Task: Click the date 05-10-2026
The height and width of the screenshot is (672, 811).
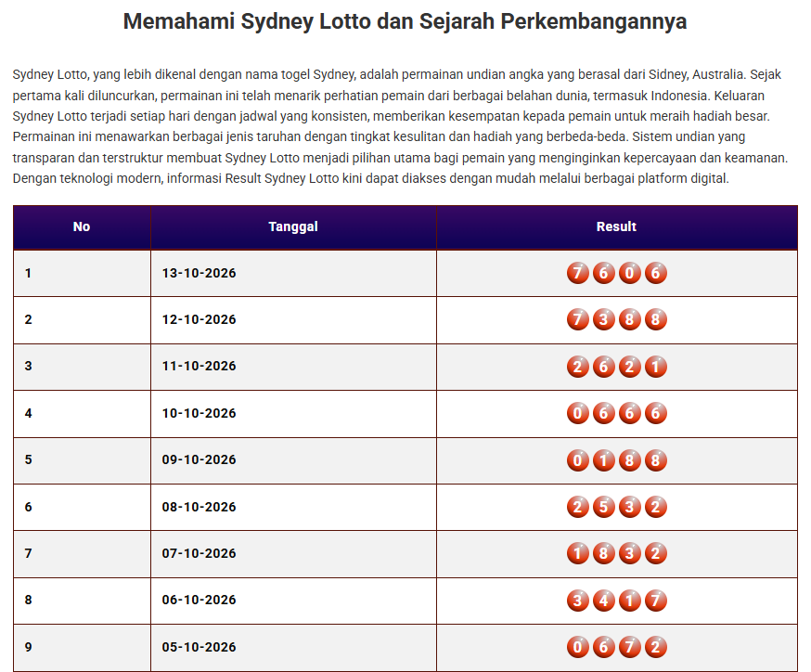Action: [200, 647]
